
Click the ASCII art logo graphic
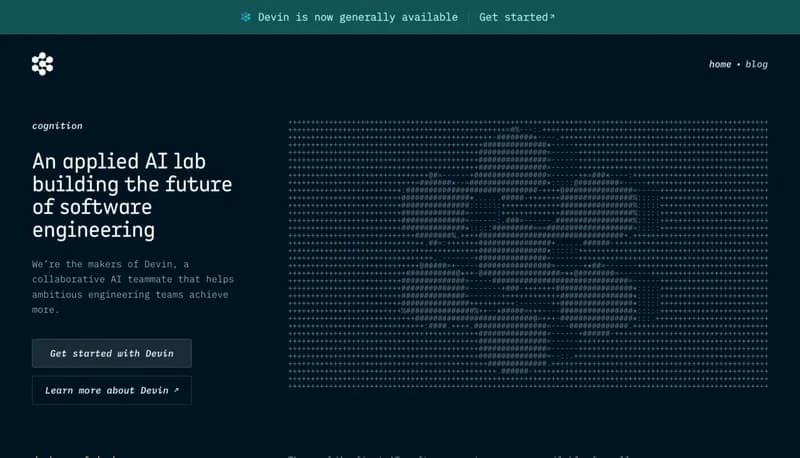(528, 254)
